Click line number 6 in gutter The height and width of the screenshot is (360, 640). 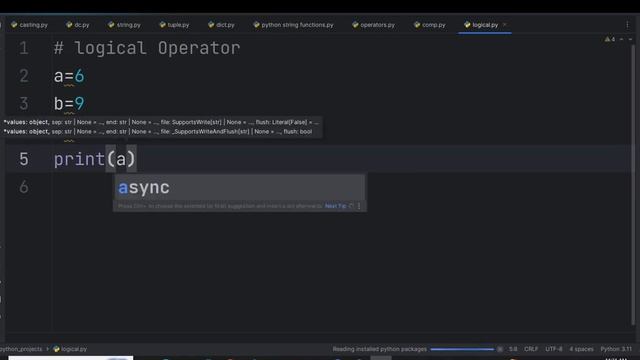point(24,187)
